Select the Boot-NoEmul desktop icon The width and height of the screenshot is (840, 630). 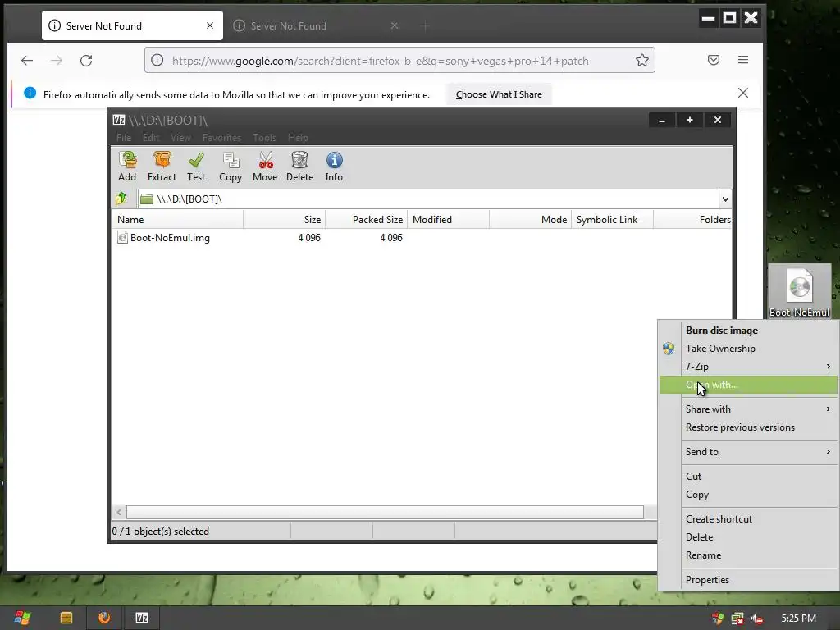pyautogui.click(x=799, y=292)
